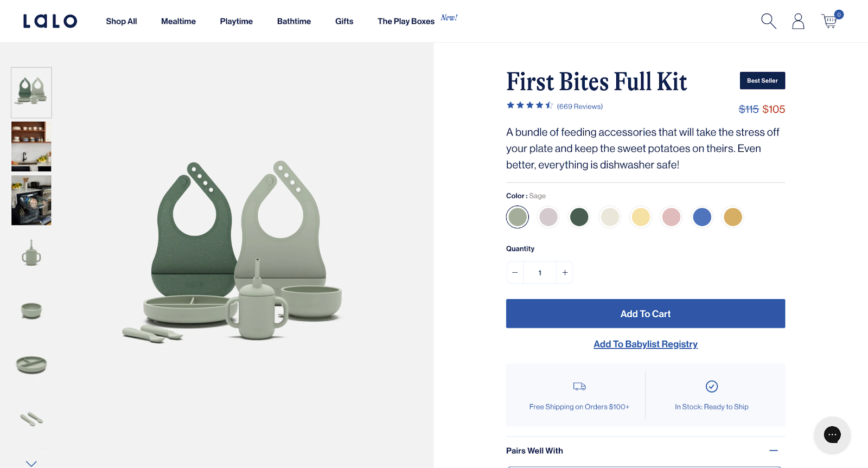Open the search magnifier icon
The width and height of the screenshot is (868, 468).
(768, 21)
